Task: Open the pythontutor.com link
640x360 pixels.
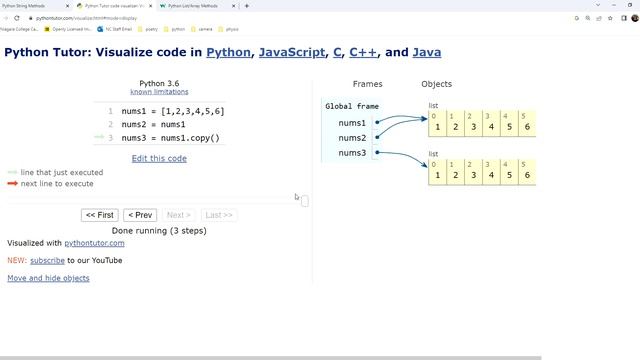Action: coord(94,243)
